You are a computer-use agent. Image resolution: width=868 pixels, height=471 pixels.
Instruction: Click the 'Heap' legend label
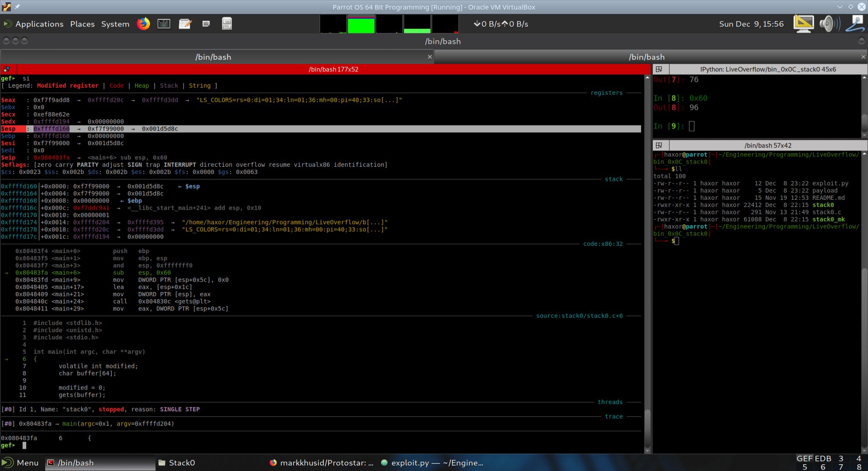pyautogui.click(x=142, y=85)
